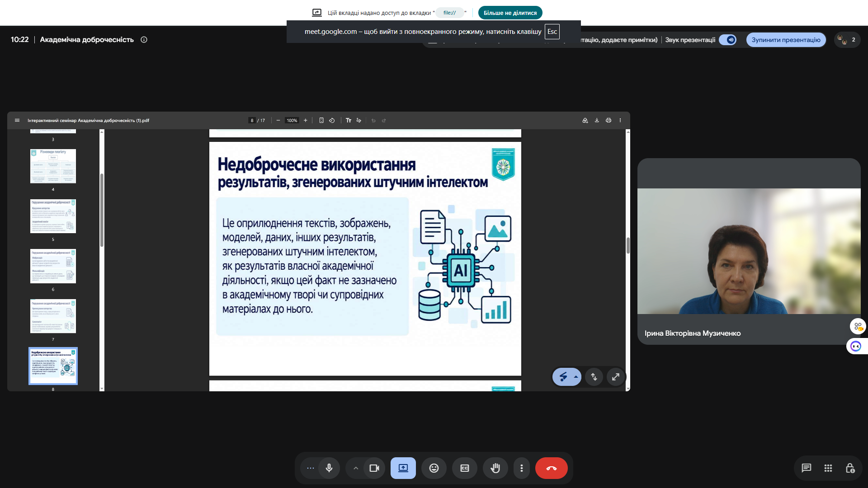This screenshot has height=488, width=868.
Task: Save PDF to Drive icon
Action: click(x=585, y=120)
